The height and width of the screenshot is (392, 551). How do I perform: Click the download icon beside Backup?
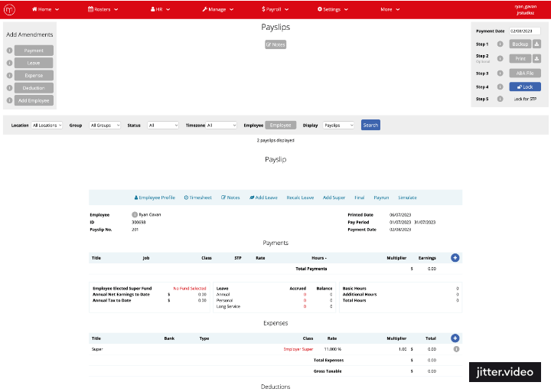click(536, 44)
